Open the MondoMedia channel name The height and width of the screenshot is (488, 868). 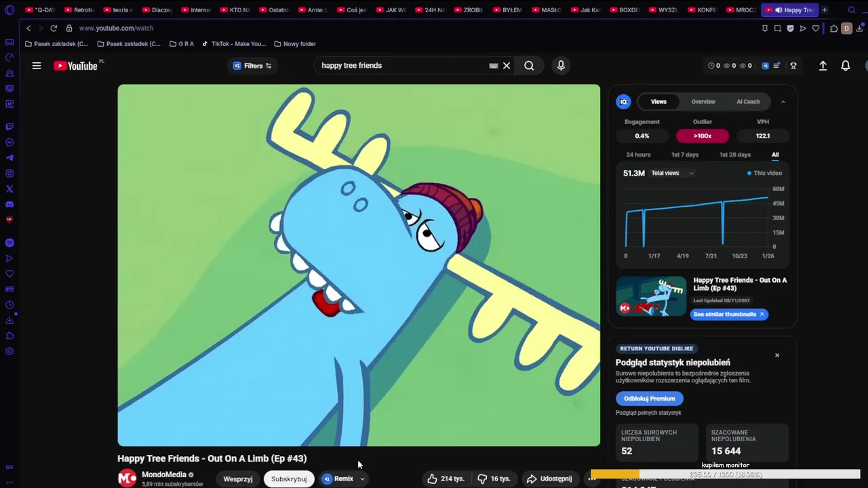tap(163, 474)
